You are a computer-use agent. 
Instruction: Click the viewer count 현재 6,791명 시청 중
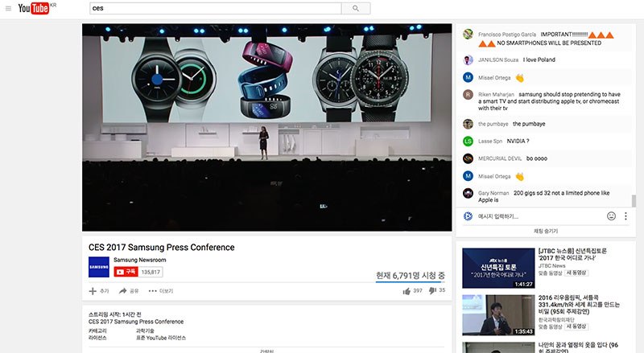(x=411, y=276)
